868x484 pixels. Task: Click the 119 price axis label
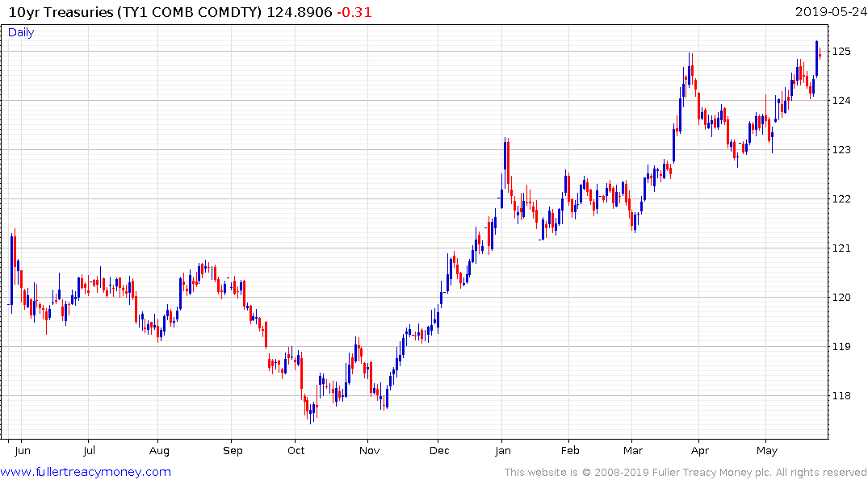[x=841, y=346]
